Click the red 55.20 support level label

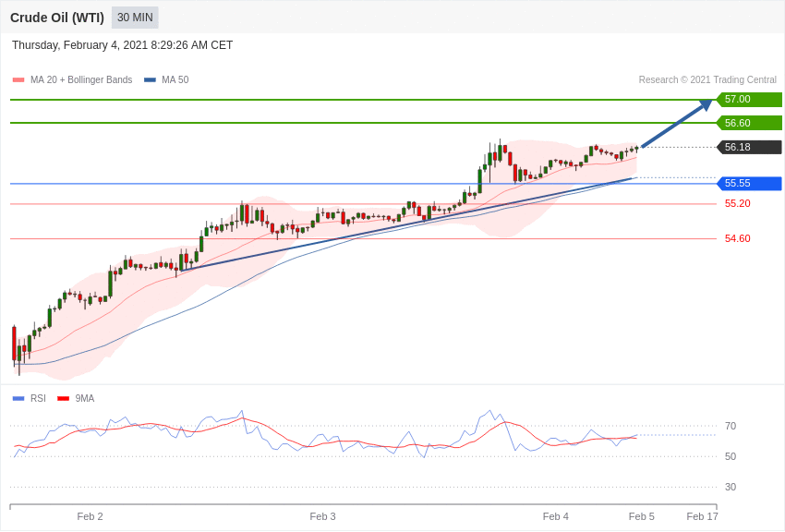pos(738,204)
